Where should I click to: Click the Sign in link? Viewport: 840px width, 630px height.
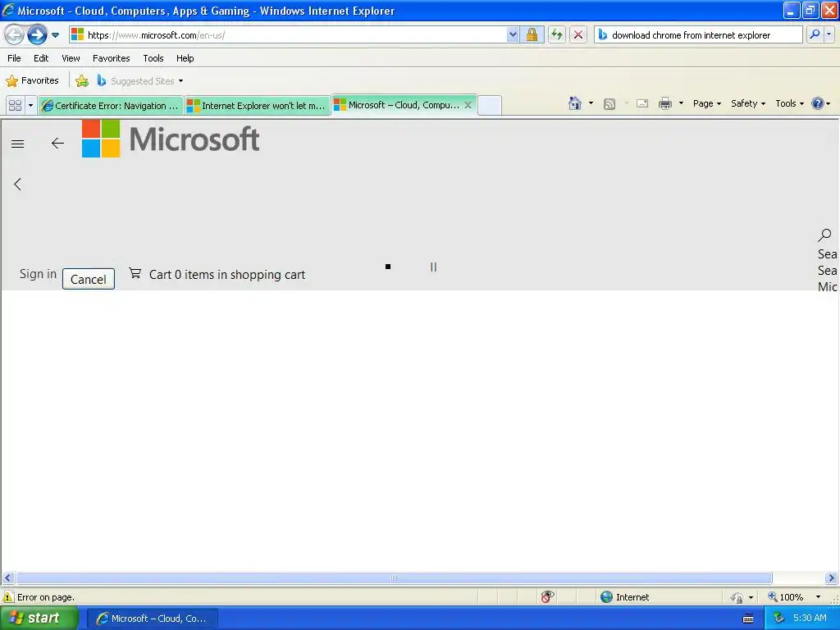(38, 274)
